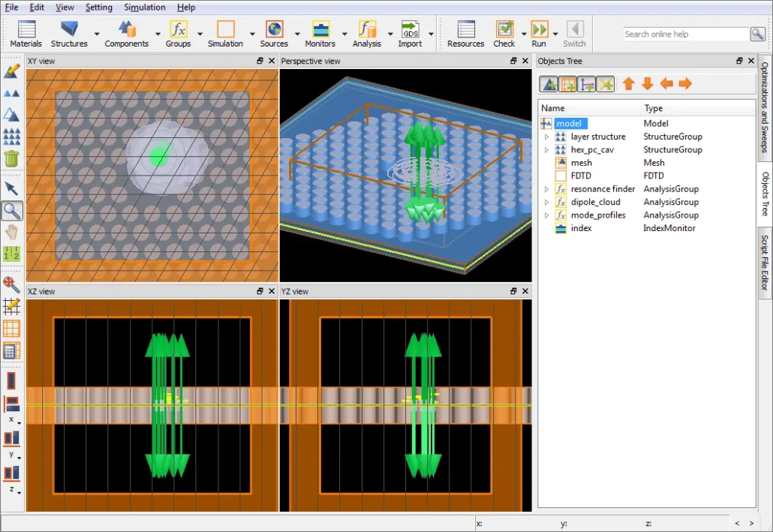Open the Materials database
Image resolution: width=773 pixels, height=532 pixels.
pos(26,34)
